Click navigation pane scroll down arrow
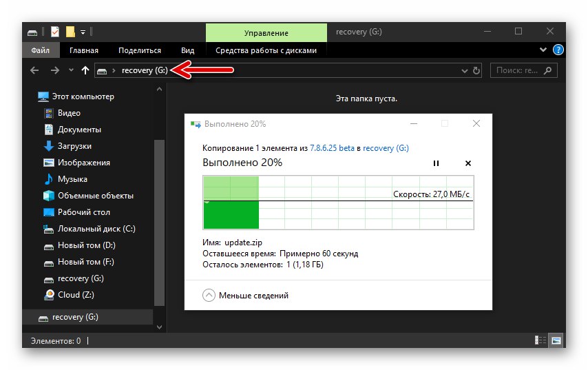Image resolution: width=588 pixels, height=370 pixels. [x=159, y=327]
